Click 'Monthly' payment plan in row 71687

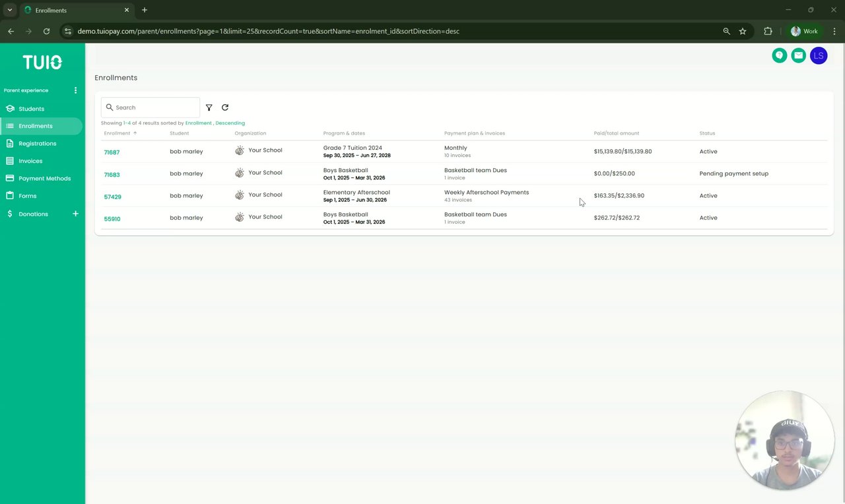pos(456,148)
